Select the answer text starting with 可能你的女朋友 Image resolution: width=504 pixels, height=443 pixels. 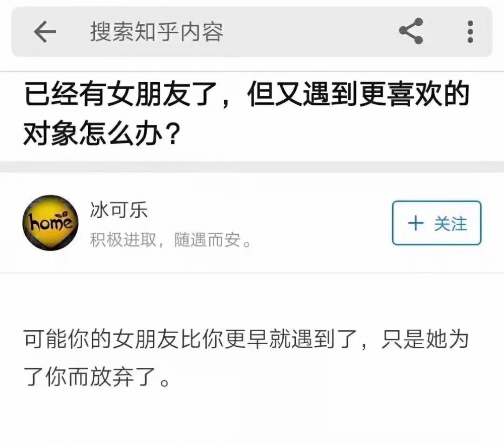click(x=246, y=358)
